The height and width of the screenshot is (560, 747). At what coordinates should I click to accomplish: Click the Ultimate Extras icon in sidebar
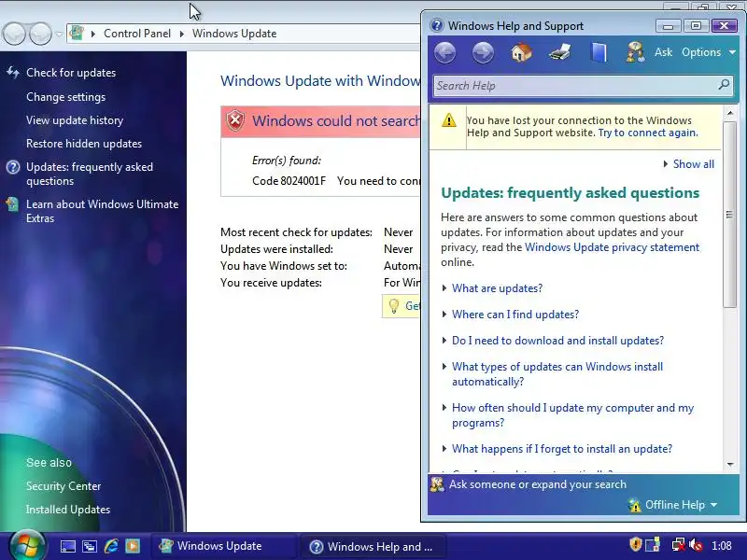point(12,204)
